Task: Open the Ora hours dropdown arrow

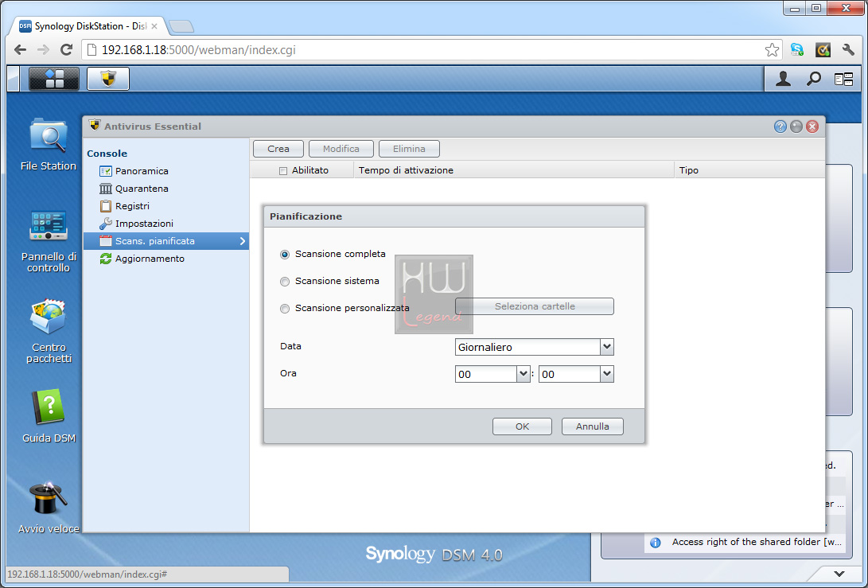Action: point(524,374)
